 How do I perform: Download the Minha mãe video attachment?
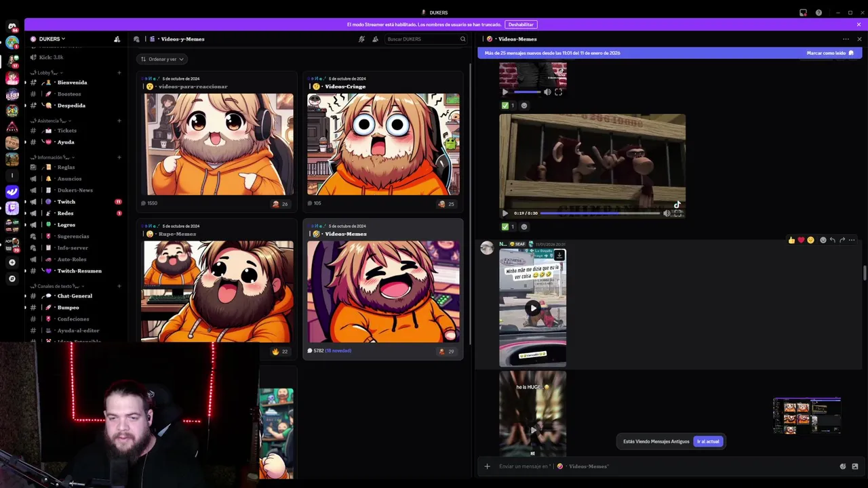(559, 256)
